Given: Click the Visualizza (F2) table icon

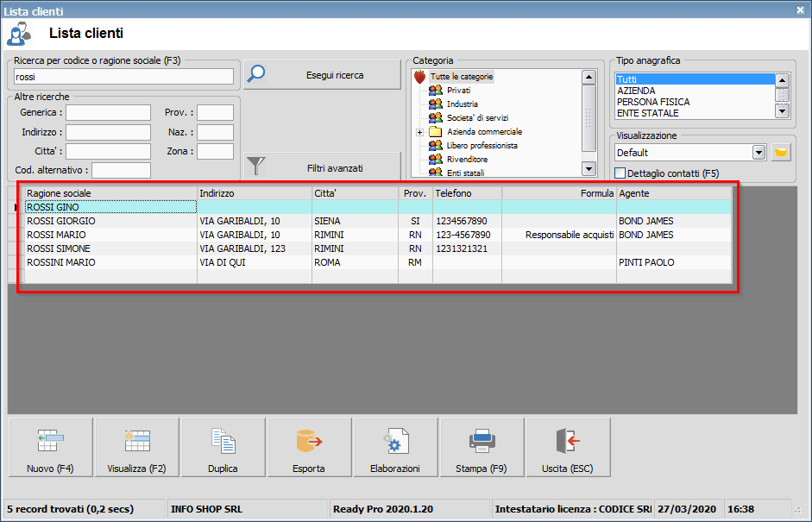Looking at the screenshot, I should point(137,441).
